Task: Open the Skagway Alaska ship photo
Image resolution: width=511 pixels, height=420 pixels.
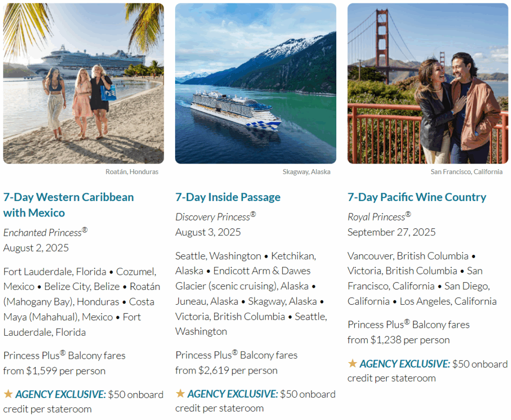Action: (x=255, y=83)
